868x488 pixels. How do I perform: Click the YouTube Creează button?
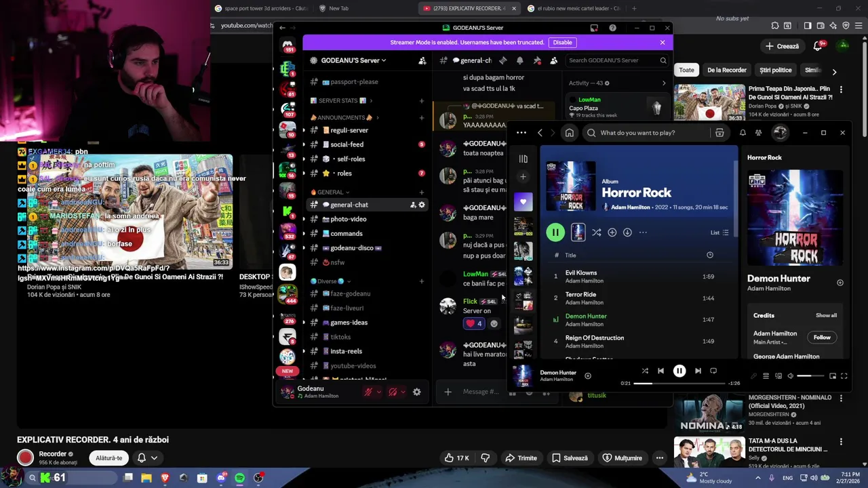(x=782, y=46)
